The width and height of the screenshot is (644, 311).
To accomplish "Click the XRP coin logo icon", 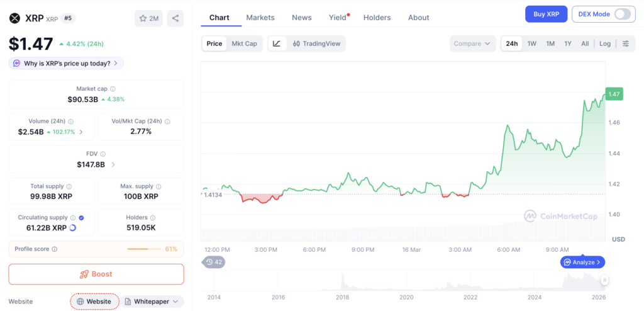I will pyautogui.click(x=15, y=18).
